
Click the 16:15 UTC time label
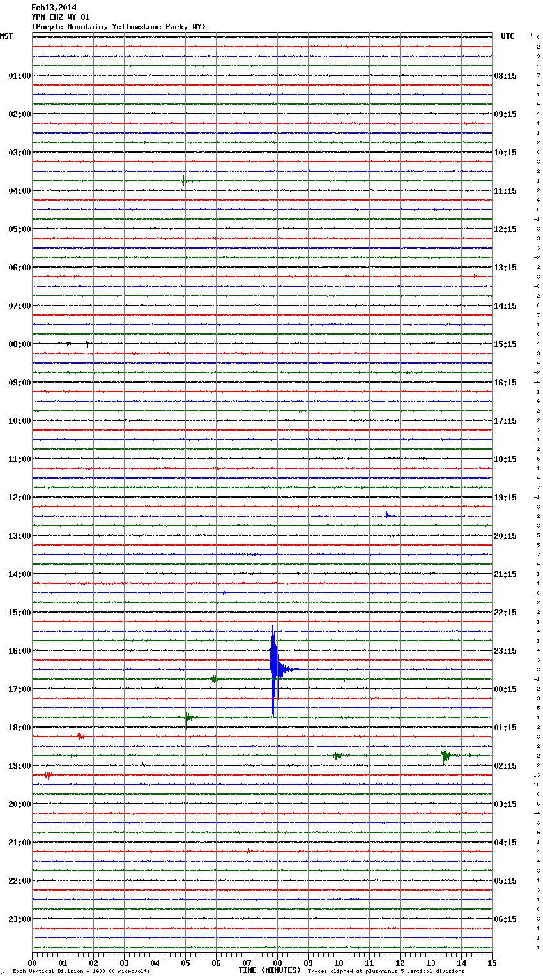(505, 383)
